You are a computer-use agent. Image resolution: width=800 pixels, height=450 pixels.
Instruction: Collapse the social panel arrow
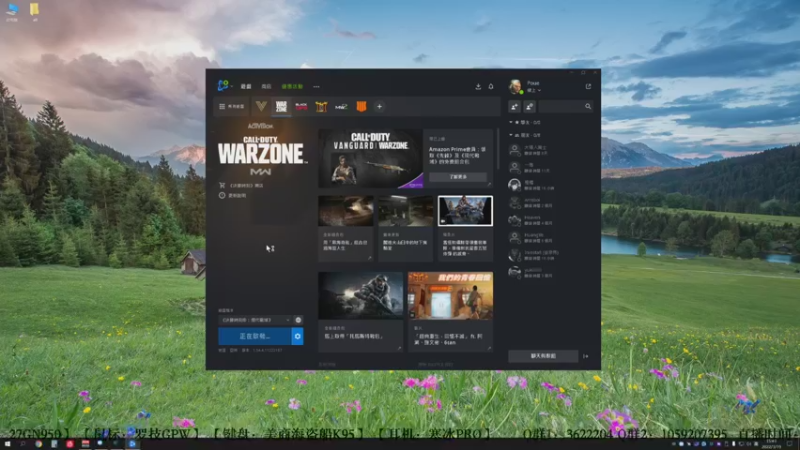point(586,356)
